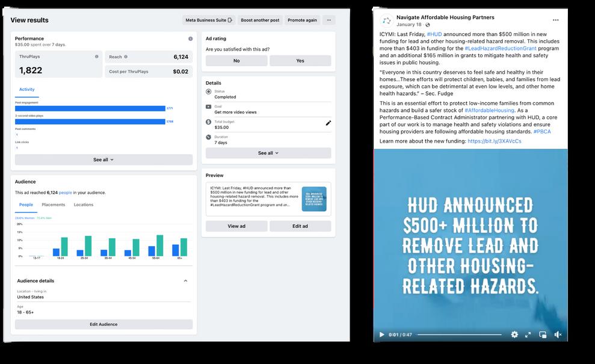Click the public globe icon near January 18

pyautogui.click(x=428, y=25)
